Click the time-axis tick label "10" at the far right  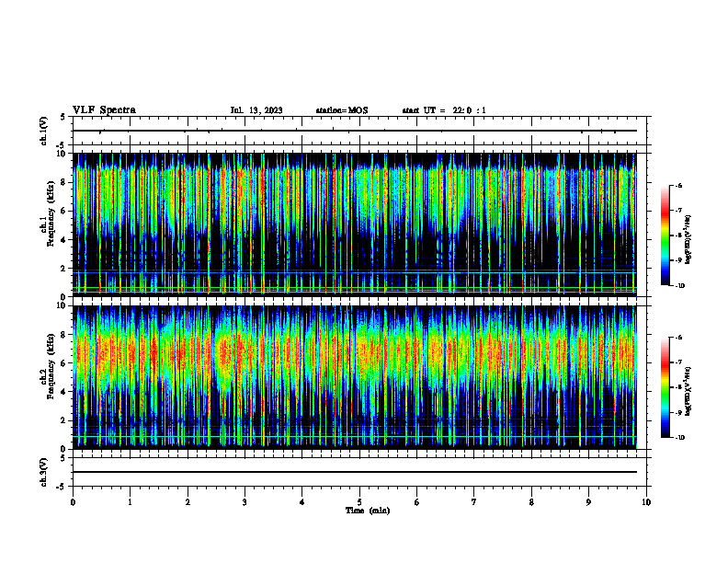coord(646,502)
